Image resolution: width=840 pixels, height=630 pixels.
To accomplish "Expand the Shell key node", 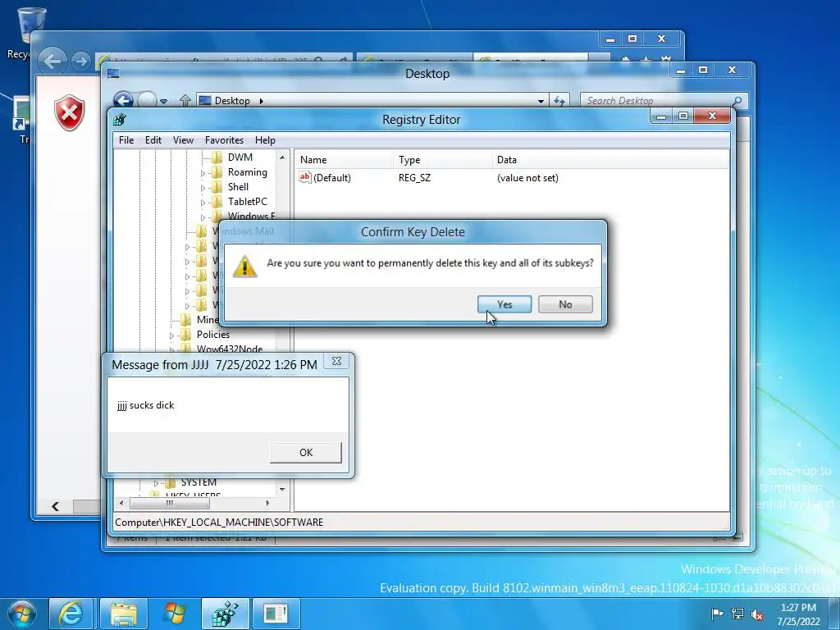I will [203, 188].
